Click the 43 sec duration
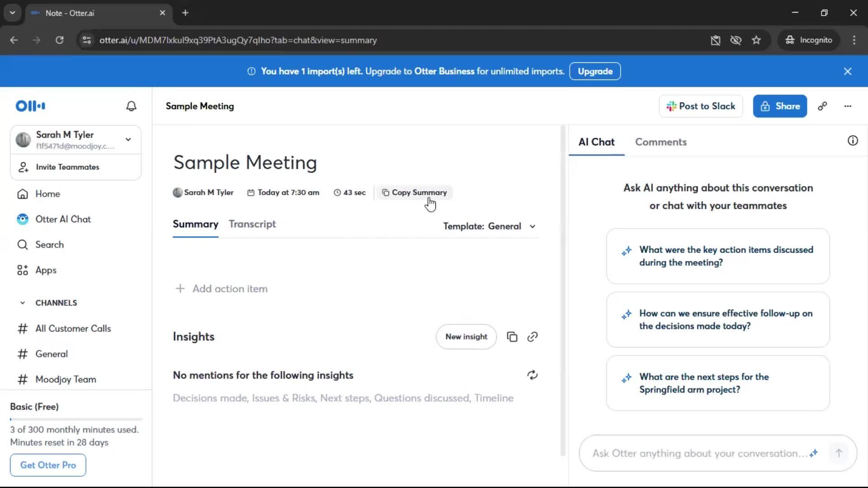This screenshot has height=488, width=868. (x=349, y=193)
